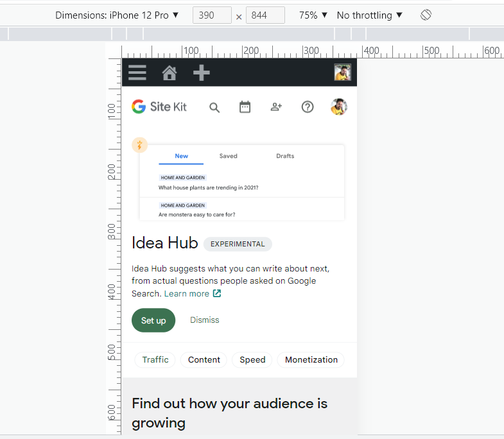The width and height of the screenshot is (504, 439).
Task: Click the Idea Hub heading
Action: (x=164, y=243)
